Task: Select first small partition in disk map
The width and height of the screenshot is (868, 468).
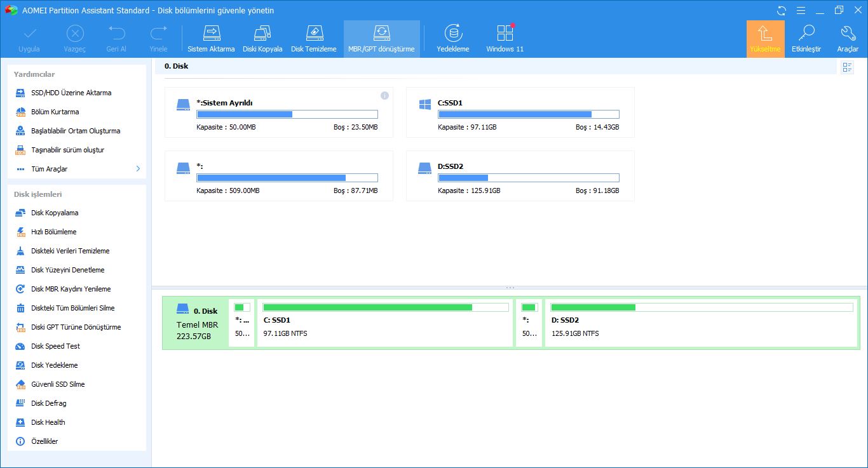Action: [x=241, y=323]
